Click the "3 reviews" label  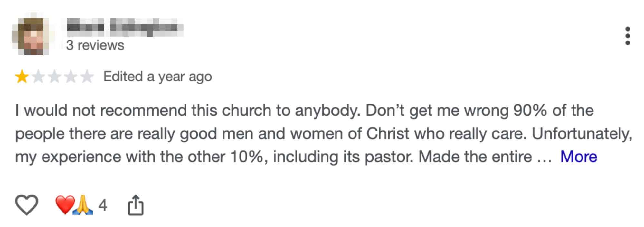coord(95,45)
